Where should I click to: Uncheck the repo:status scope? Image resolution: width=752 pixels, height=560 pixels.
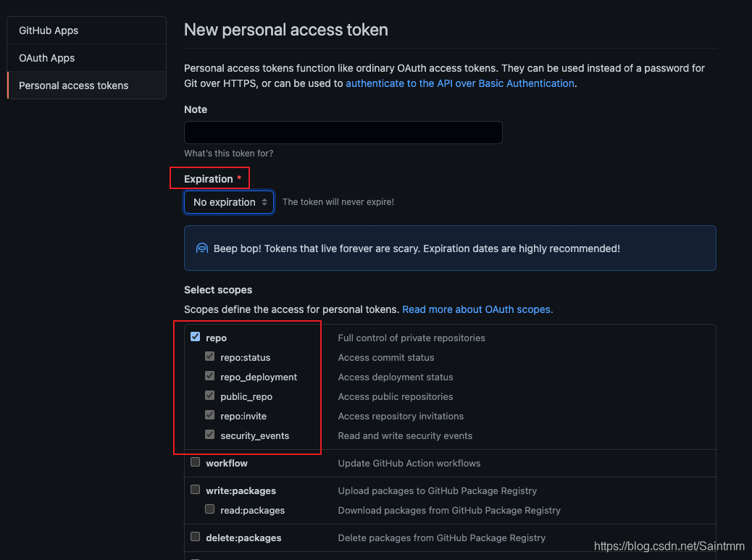(x=209, y=356)
